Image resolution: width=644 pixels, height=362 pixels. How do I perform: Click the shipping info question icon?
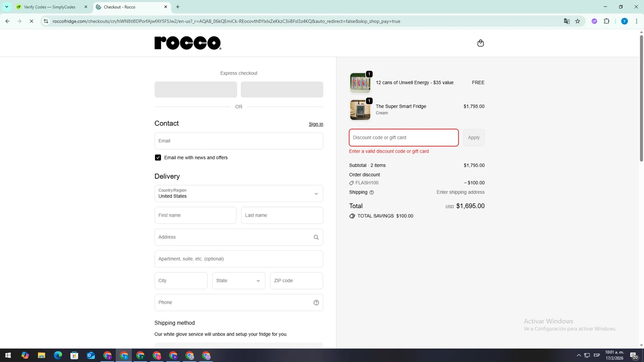coord(372,192)
